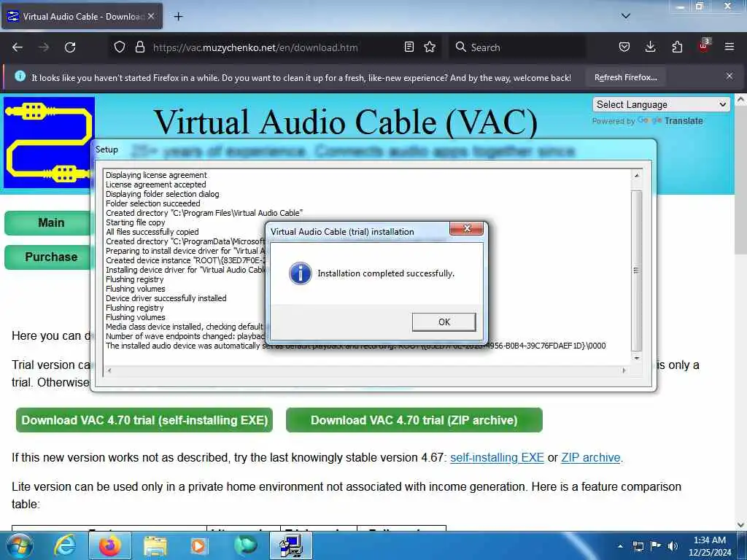
Task: Click the setup log scroll up arrow
Action: click(636, 175)
